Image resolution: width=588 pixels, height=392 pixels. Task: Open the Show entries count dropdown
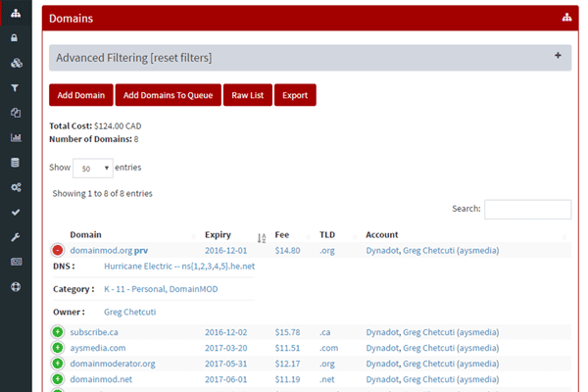[x=94, y=168]
